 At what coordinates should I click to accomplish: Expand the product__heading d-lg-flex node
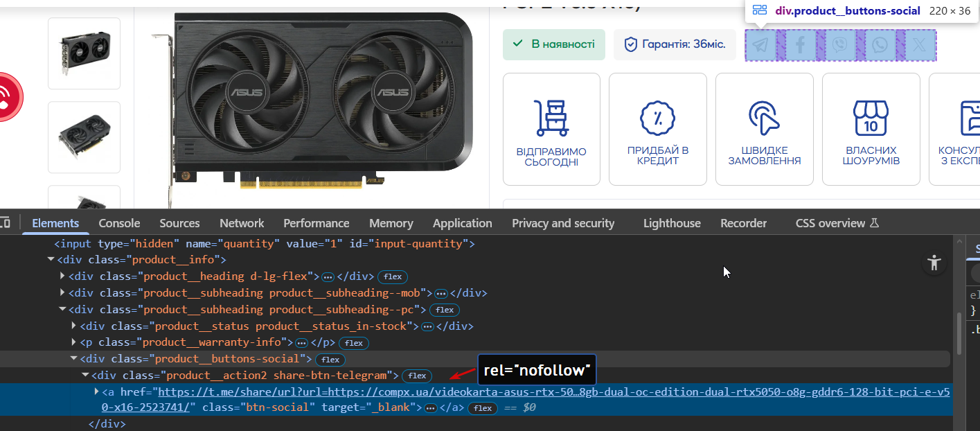(63, 276)
